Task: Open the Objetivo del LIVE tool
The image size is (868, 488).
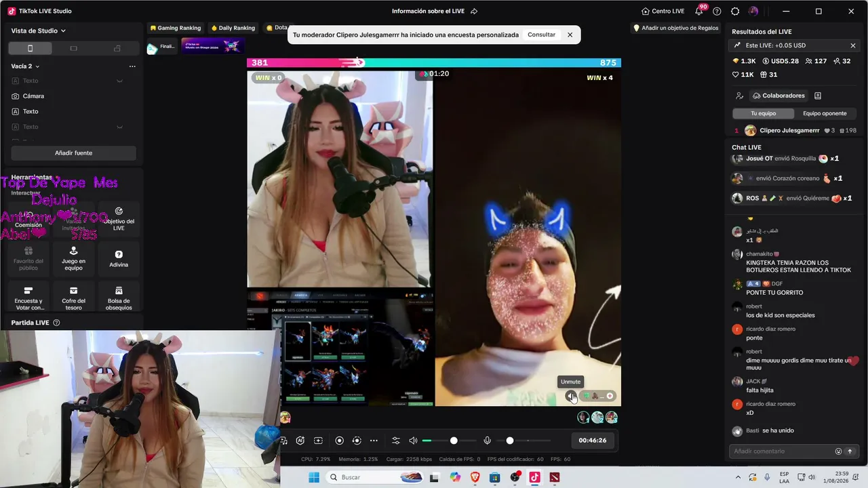Action: pyautogui.click(x=119, y=219)
